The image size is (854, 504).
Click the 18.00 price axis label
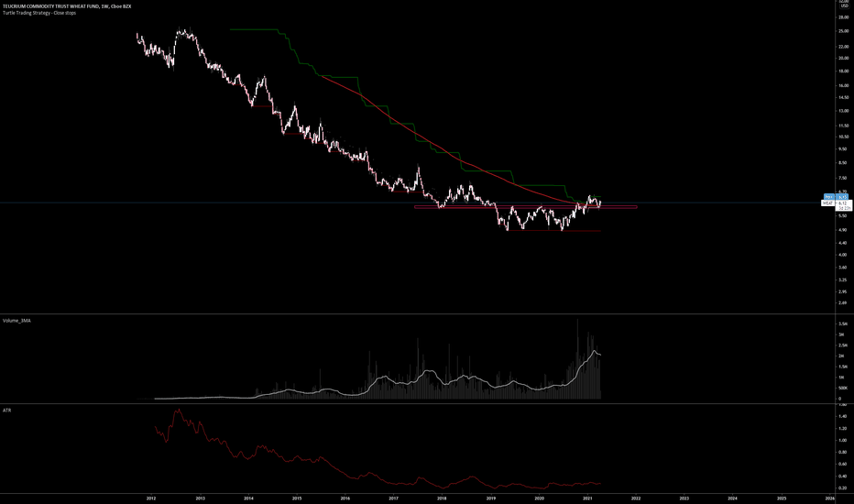[x=843, y=71]
